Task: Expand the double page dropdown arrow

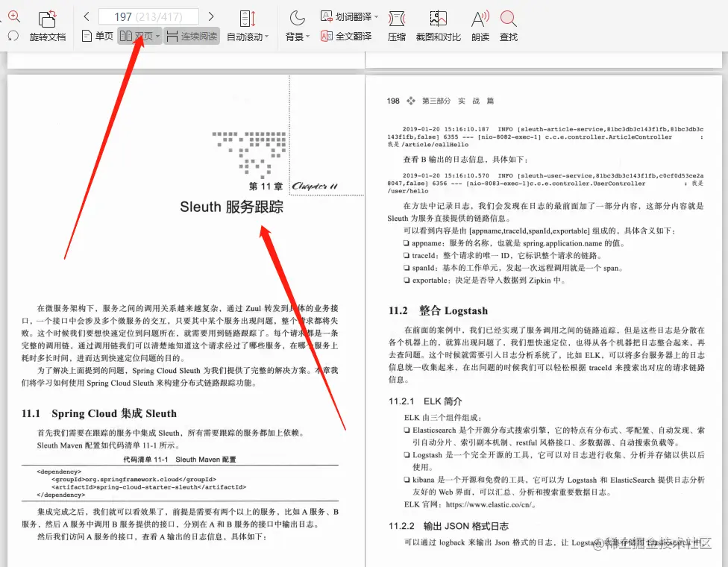Action: [x=158, y=37]
